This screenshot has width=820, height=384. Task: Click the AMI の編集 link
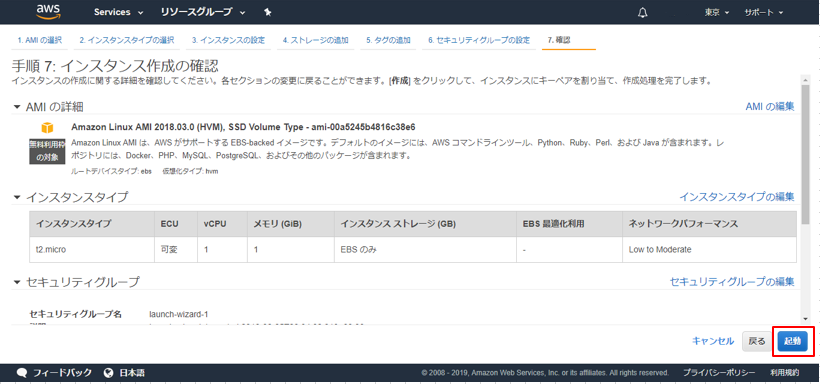(x=770, y=106)
